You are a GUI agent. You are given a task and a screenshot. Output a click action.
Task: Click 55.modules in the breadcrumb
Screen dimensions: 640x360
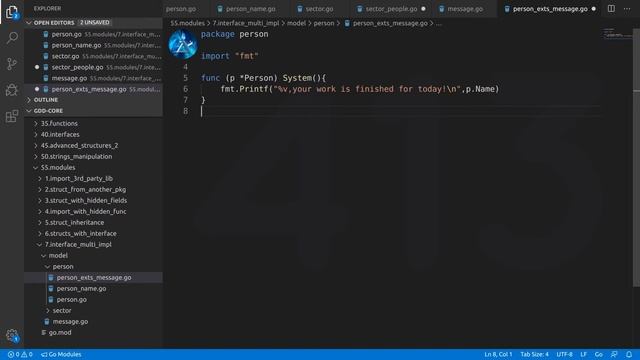(x=187, y=23)
